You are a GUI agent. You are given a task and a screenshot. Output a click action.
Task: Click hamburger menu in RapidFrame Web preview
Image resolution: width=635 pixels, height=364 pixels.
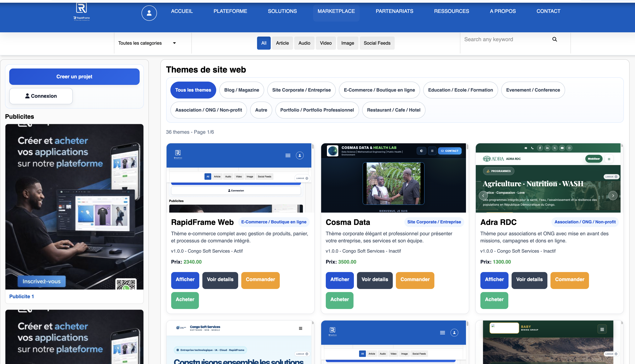pos(288,155)
